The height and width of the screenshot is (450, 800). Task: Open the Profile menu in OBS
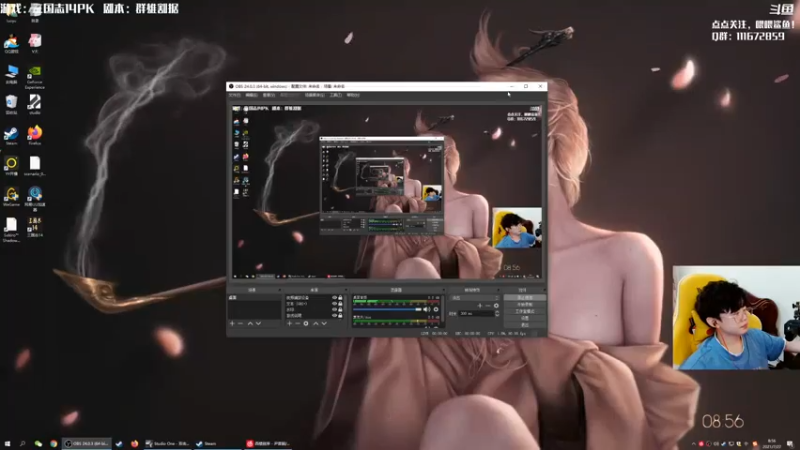pos(290,95)
